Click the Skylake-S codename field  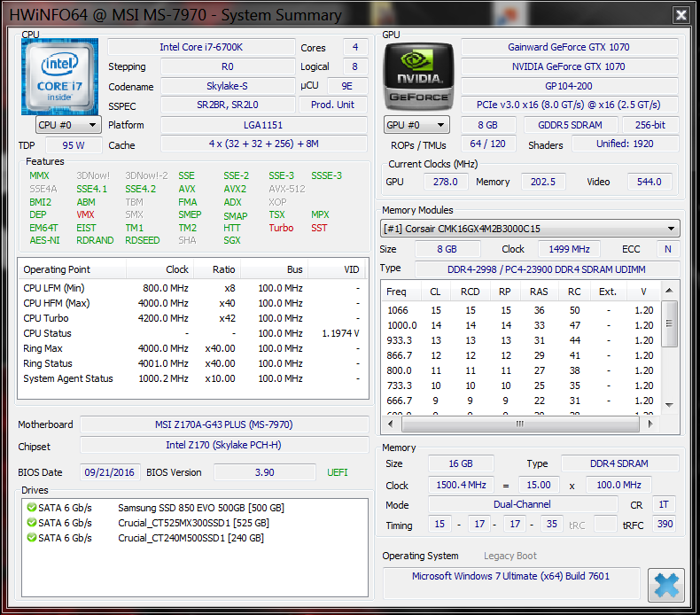tap(228, 86)
